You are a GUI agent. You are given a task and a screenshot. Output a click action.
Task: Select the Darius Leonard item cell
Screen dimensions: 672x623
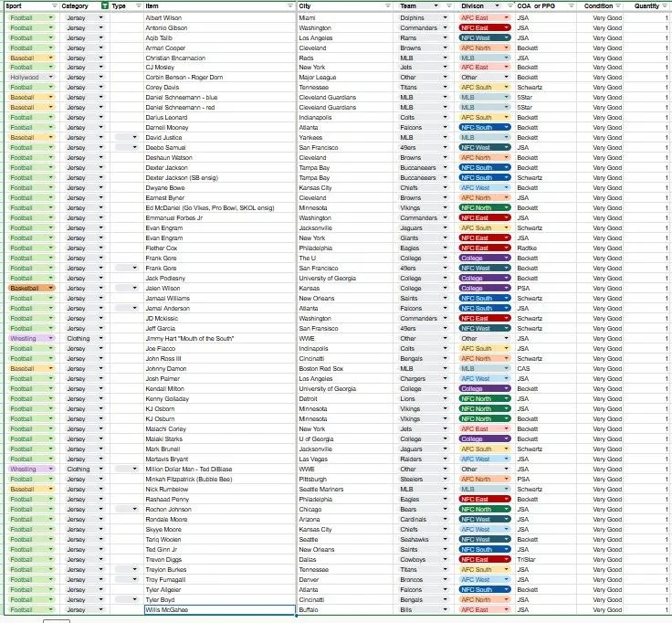220,117
